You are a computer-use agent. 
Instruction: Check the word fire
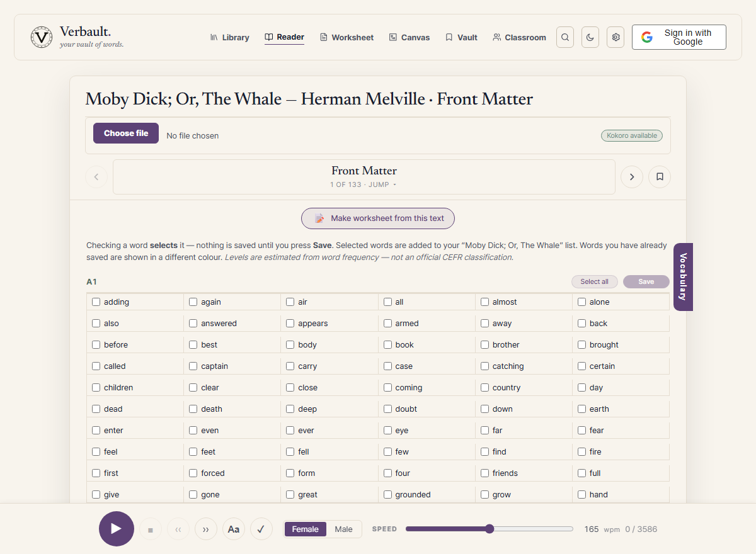click(x=582, y=452)
